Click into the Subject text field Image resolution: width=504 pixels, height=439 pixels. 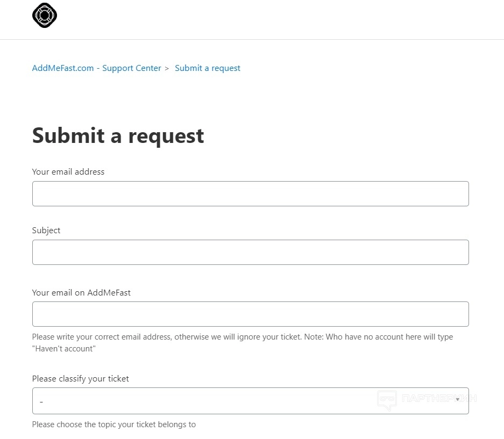[x=250, y=252]
